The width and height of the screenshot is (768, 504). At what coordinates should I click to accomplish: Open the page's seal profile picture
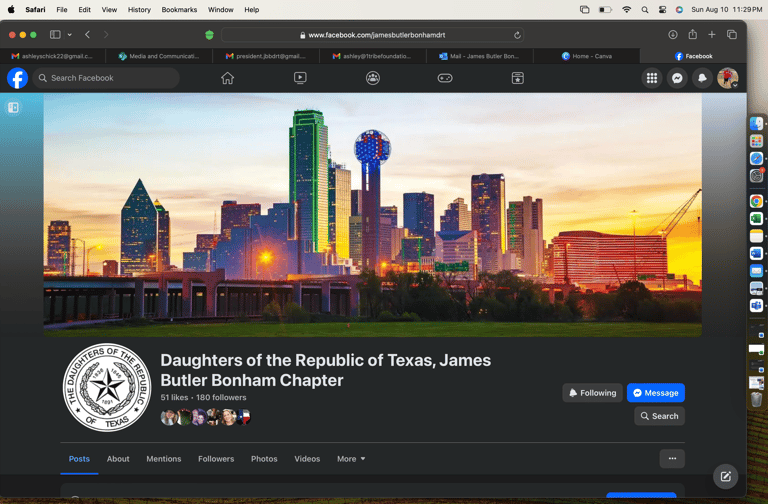point(107,387)
